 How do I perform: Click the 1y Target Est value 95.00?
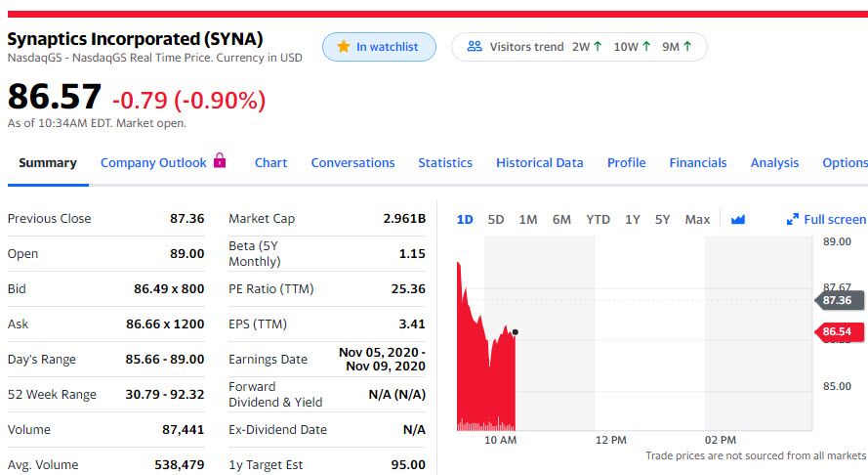[408, 464]
